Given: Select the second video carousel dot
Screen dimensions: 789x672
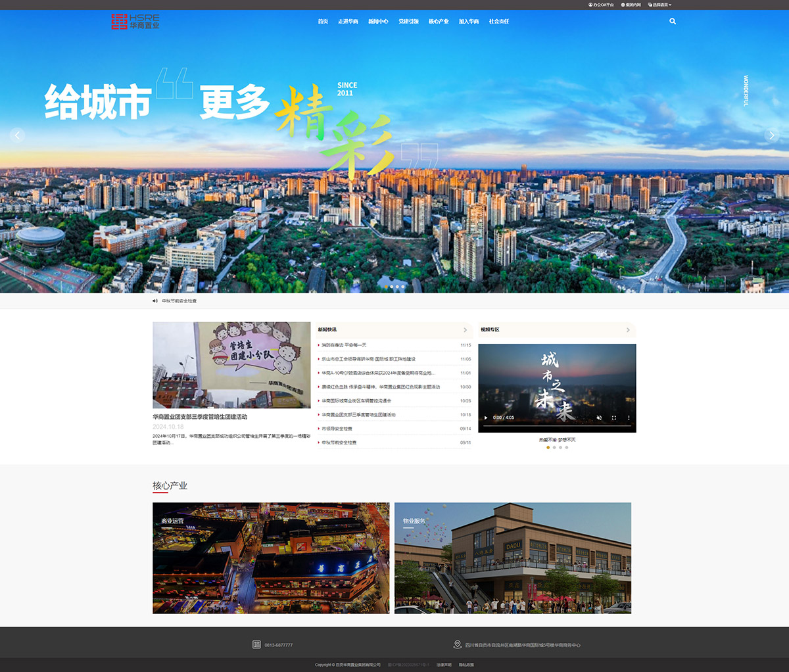Looking at the screenshot, I should [554, 448].
